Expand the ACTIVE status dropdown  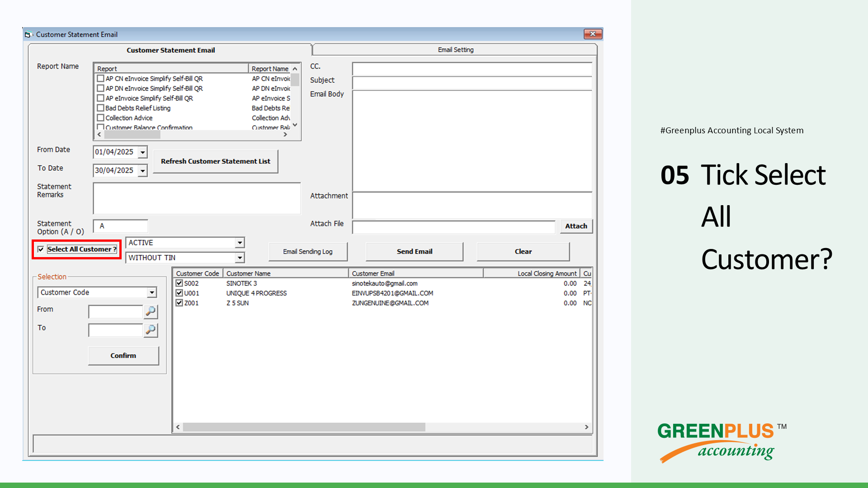[x=240, y=243]
